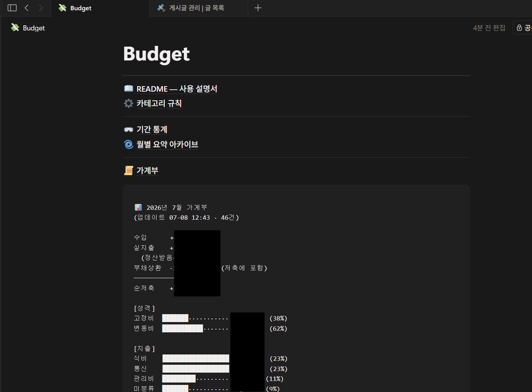Click the goggles icon beside 기간 통계
The height and width of the screenshot is (392, 532).
pyautogui.click(x=128, y=130)
